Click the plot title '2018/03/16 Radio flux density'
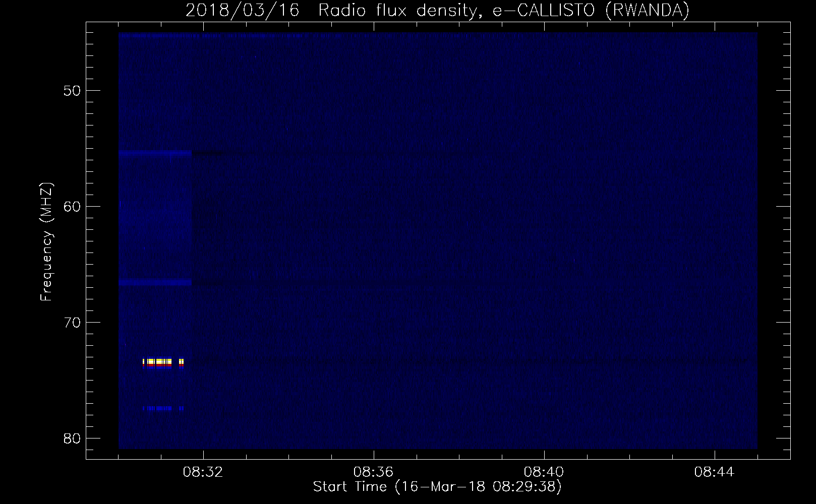The image size is (816, 504). tap(437, 10)
